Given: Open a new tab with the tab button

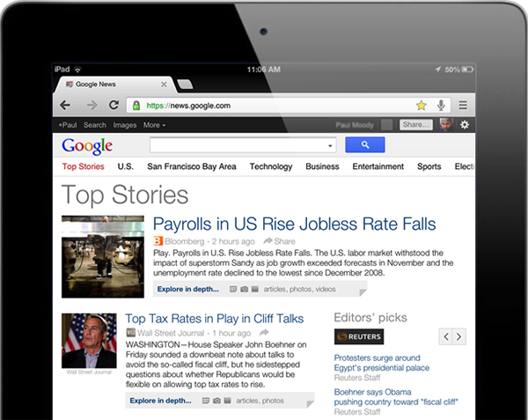Looking at the screenshot, I should 185,85.
